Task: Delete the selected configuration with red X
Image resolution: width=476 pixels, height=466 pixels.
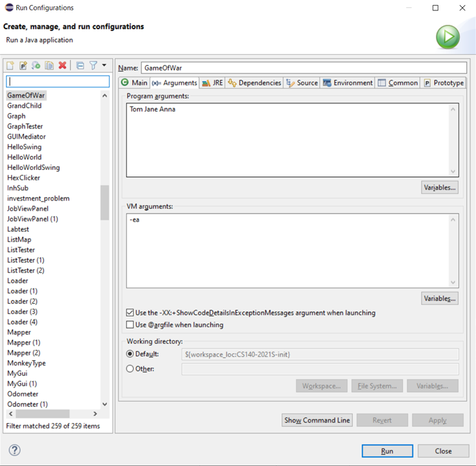Action: (63, 66)
